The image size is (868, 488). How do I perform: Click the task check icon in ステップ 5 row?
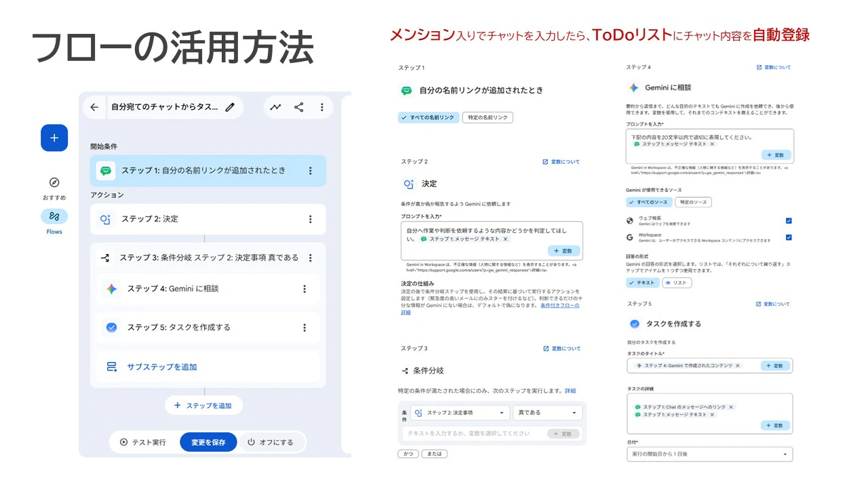coord(112,327)
